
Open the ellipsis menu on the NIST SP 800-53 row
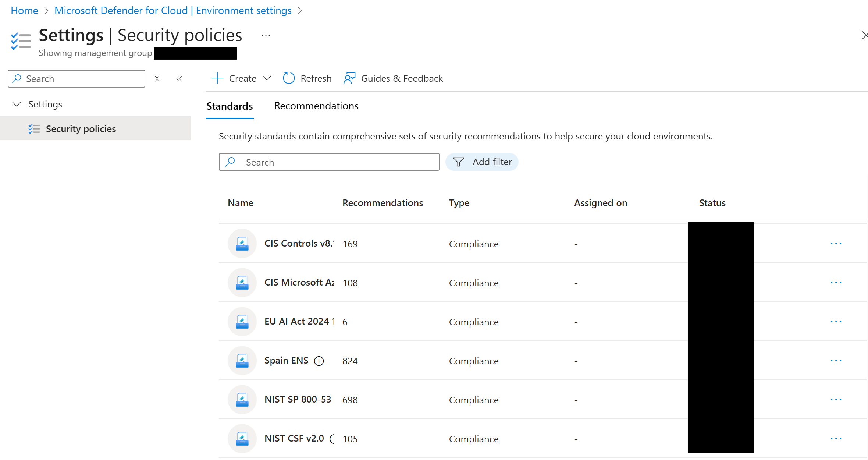pos(836,399)
